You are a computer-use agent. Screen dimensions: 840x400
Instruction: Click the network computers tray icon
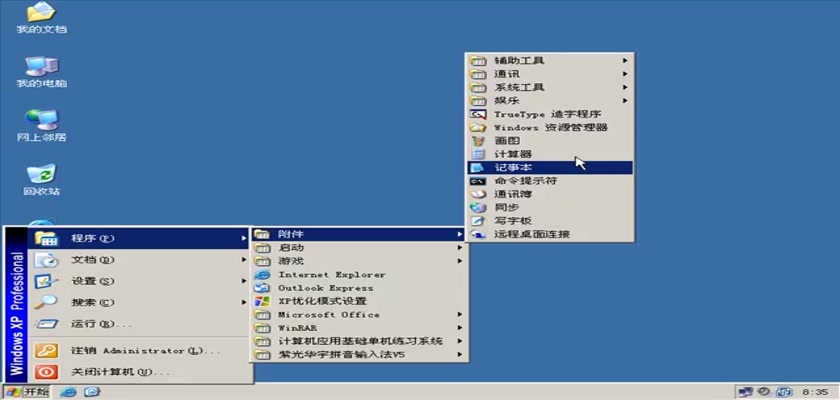745,393
